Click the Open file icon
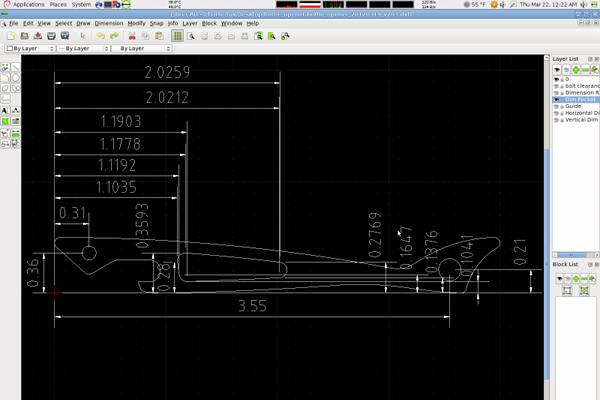This screenshot has height=400, width=600. point(24,36)
